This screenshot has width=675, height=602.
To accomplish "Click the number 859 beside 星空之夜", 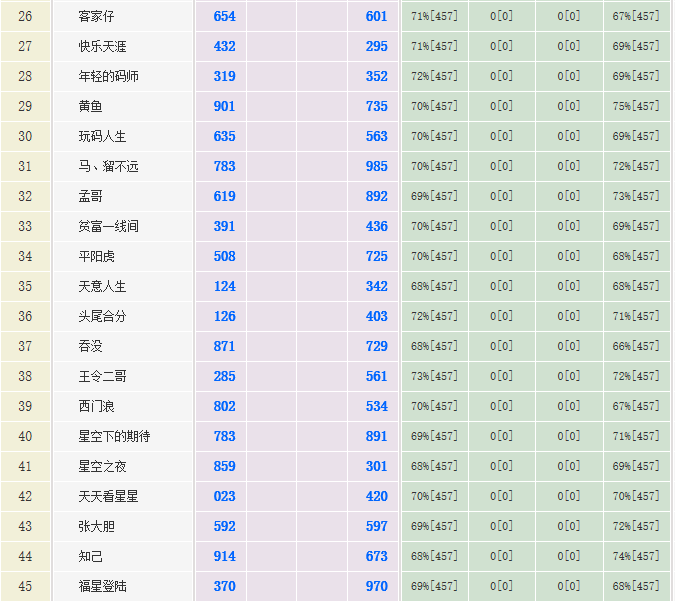I will (x=224, y=467).
